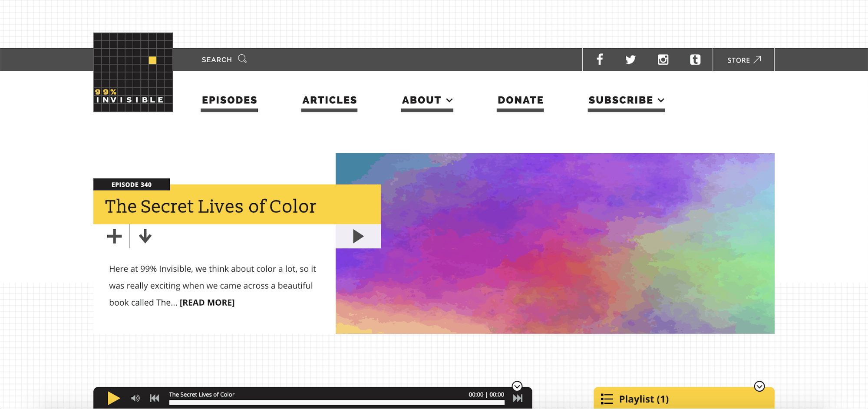Open The Secret Lives of Color title
This screenshot has width=868, height=409.
pos(211,206)
